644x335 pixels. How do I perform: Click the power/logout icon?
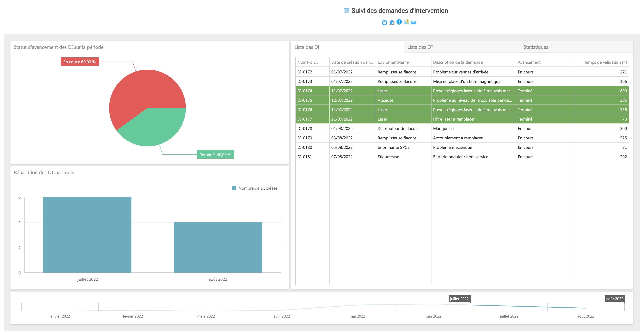(x=384, y=23)
